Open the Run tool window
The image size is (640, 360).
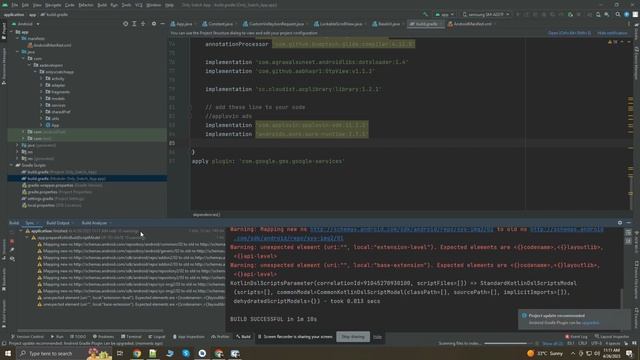57,337
